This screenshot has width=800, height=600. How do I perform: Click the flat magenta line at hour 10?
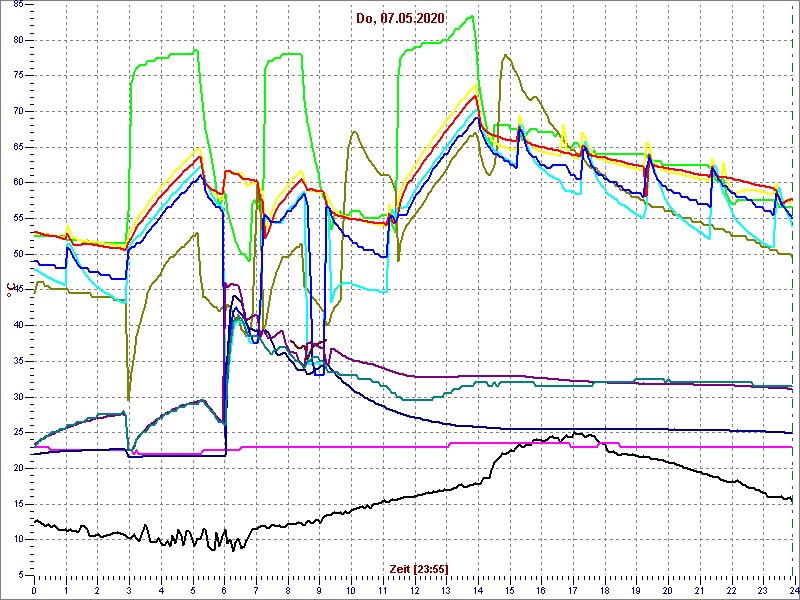[350, 448]
